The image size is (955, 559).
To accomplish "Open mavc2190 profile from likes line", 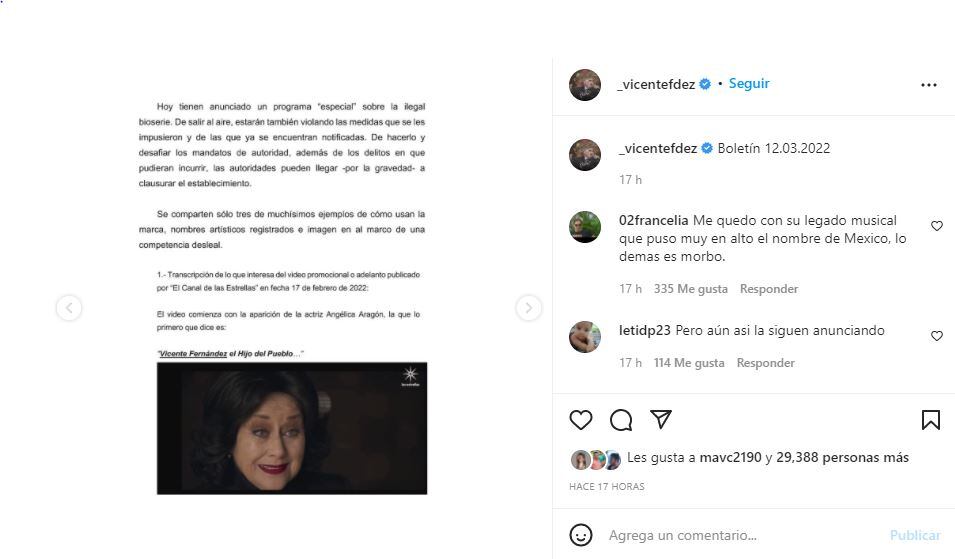I will coord(730,457).
